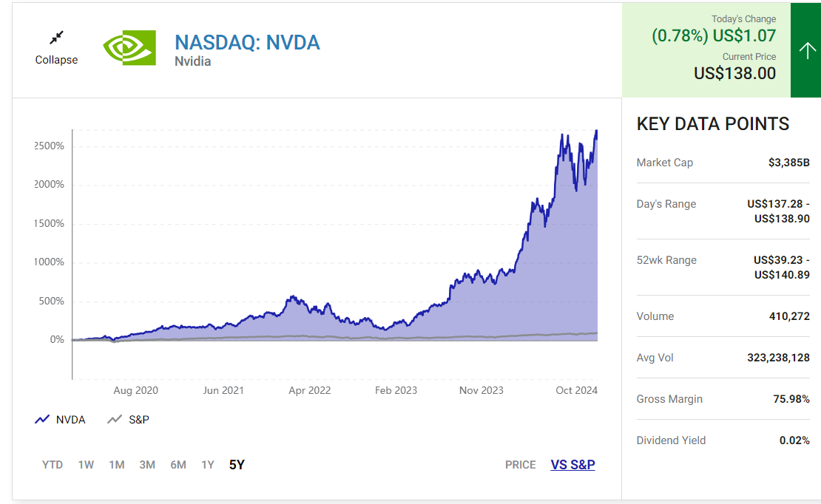Image resolution: width=821 pixels, height=504 pixels.
Task: Select the 3M time range
Action: (147, 465)
